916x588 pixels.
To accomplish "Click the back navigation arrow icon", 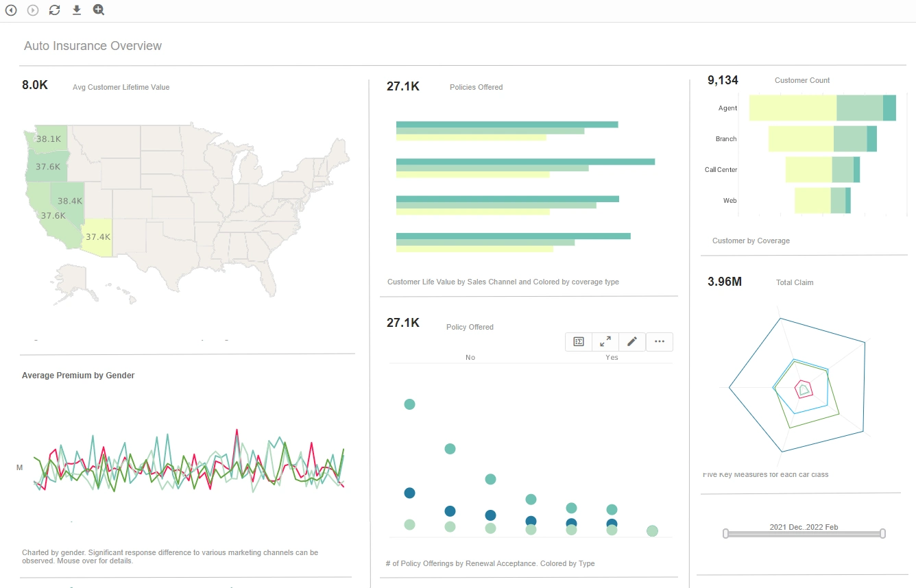I will [x=11, y=10].
